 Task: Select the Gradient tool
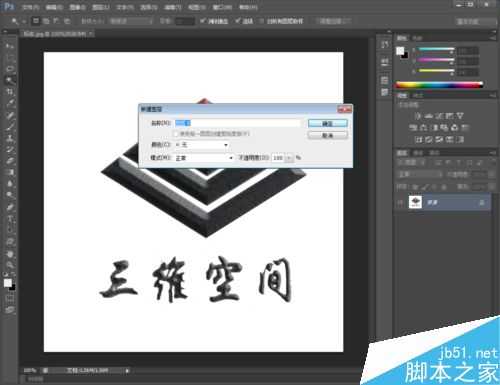[10, 172]
